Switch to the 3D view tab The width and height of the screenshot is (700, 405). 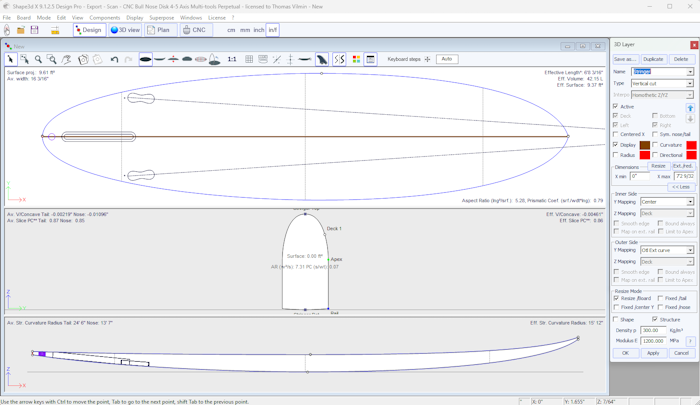(125, 30)
